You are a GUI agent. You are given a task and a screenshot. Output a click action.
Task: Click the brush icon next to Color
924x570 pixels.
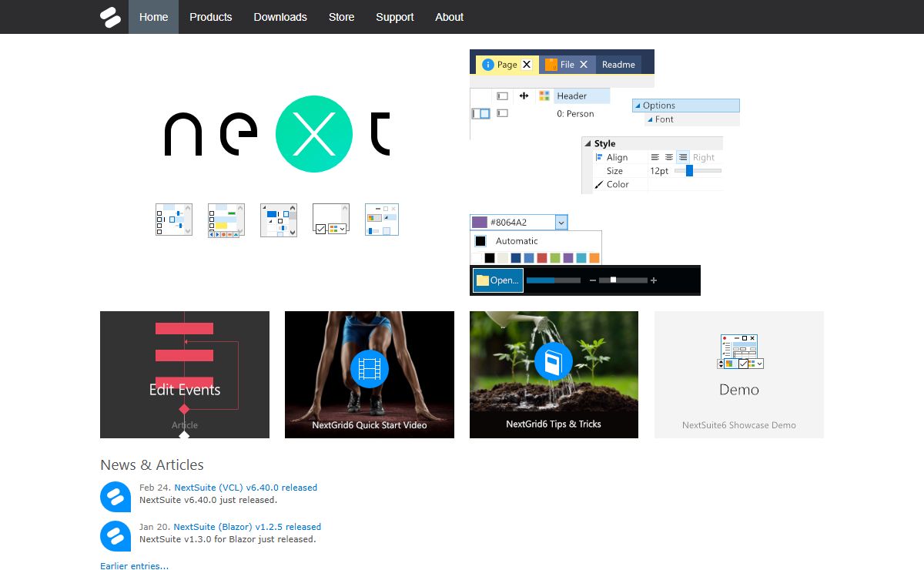point(600,185)
